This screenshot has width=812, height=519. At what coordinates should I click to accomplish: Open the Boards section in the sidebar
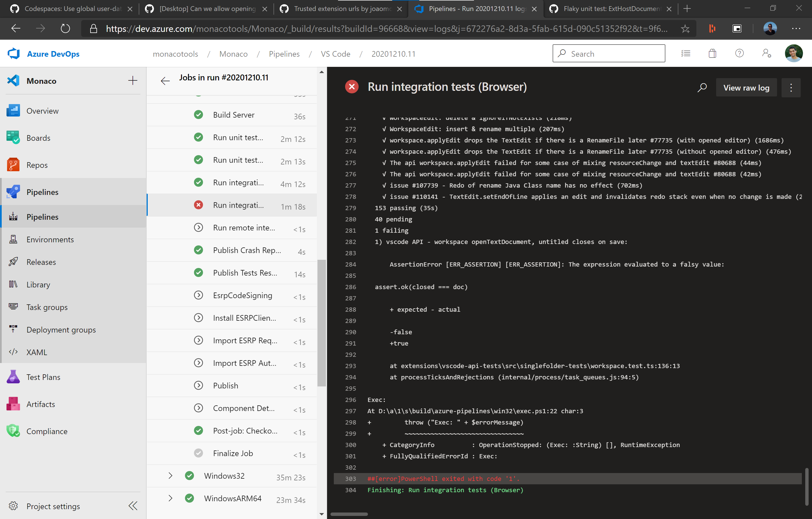click(38, 138)
